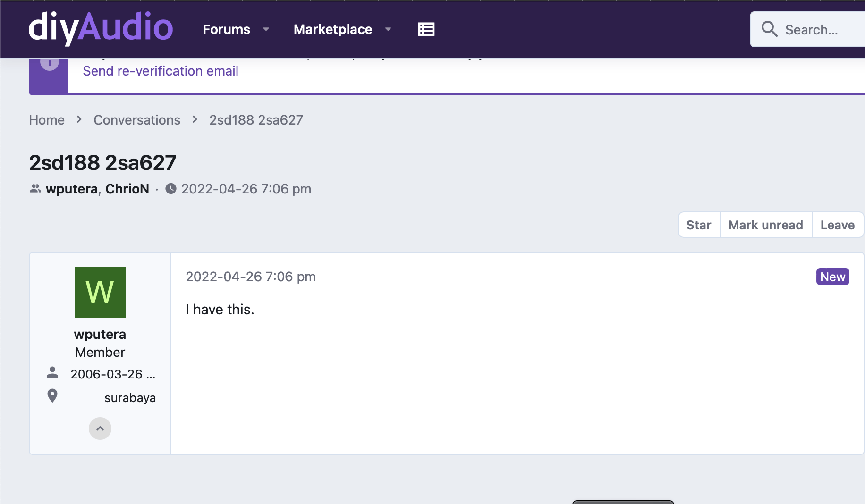This screenshot has height=504, width=865.
Task: Go to Conversations breadcrumb
Action: [137, 120]
